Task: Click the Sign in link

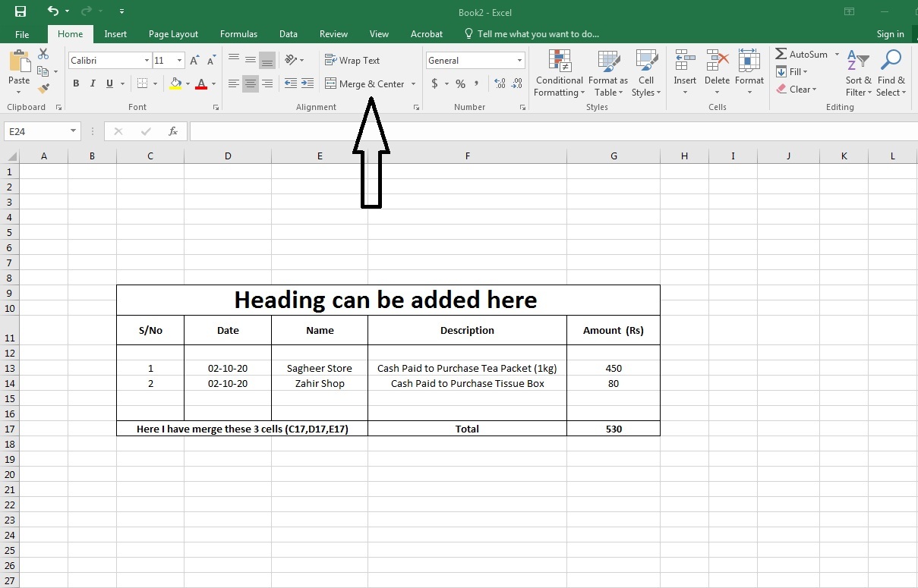Action: [x=890, y=34]
